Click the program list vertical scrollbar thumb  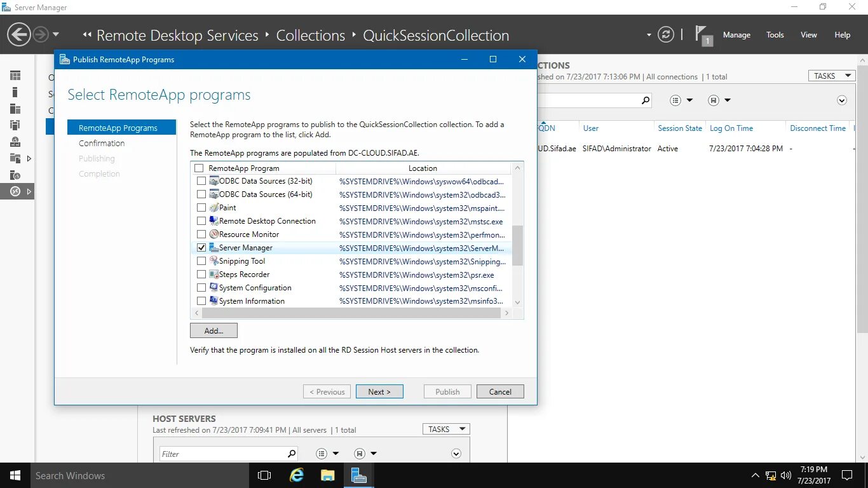pyautogui.click(x=517, y=245)
